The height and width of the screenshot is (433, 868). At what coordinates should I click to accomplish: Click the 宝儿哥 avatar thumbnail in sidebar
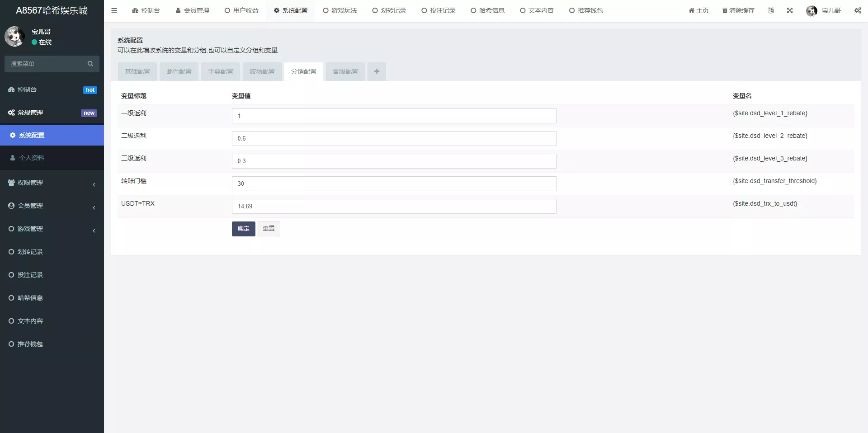pos(14,36)
